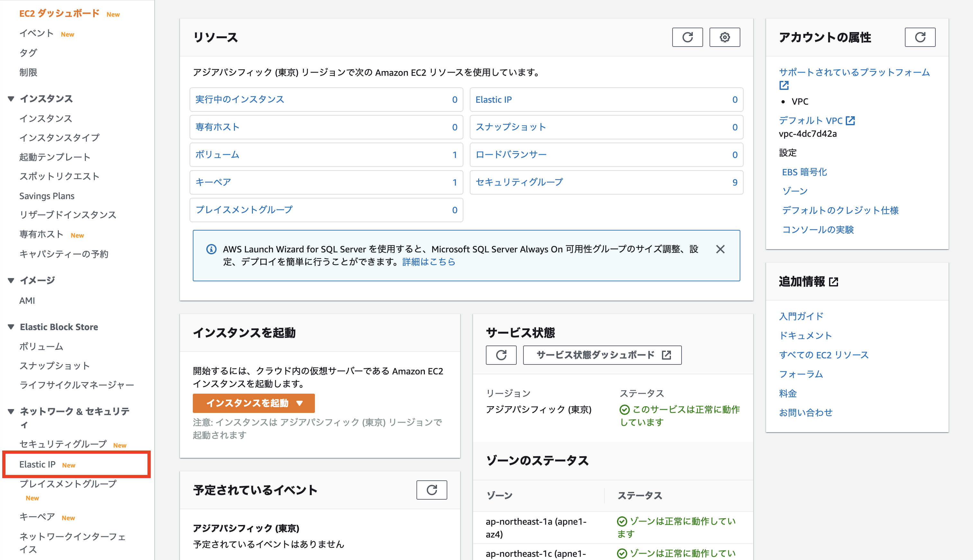This screenshot has width=973, height=560.
Task: Open フォーラム link
Action: pyautogui.click(x=801, y=374)
